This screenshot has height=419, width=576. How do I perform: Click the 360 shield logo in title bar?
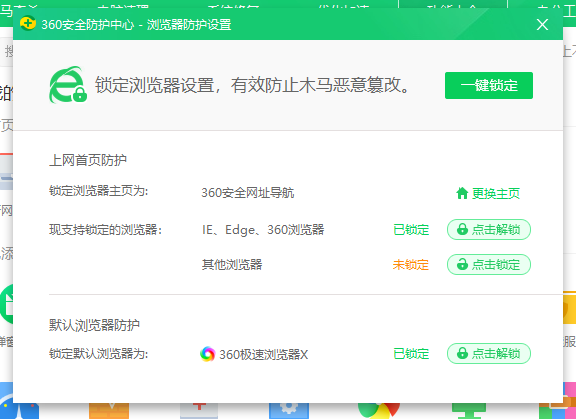tap(28, 24)
